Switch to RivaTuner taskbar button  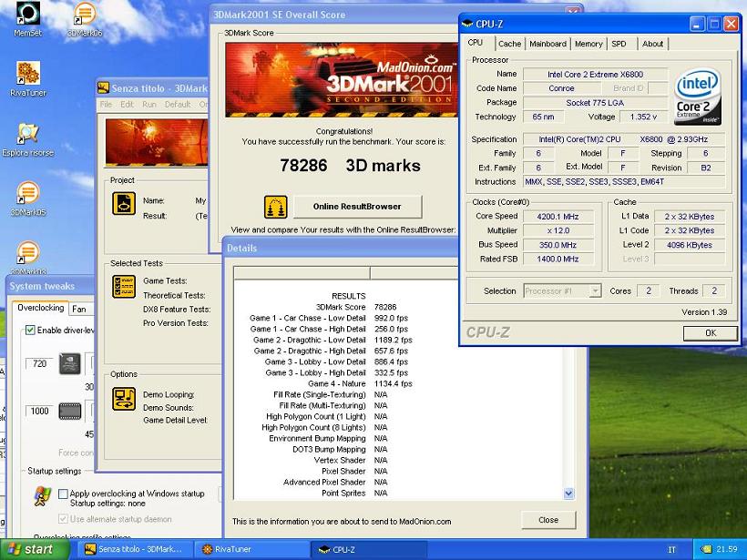click(x=251, y=549)
